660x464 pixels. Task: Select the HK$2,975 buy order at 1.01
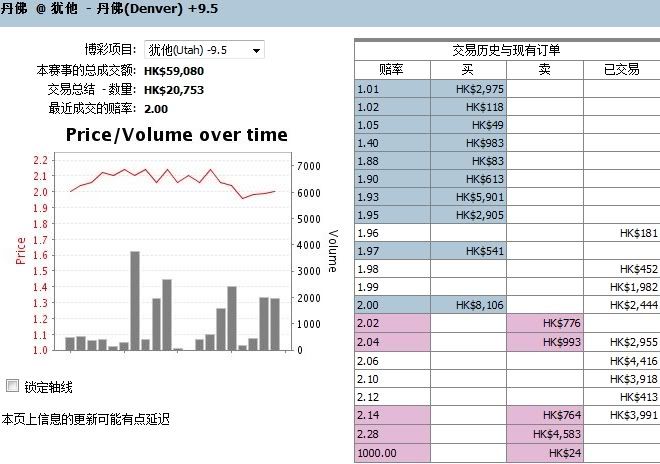pyautogui.click(x=468, y=89)
